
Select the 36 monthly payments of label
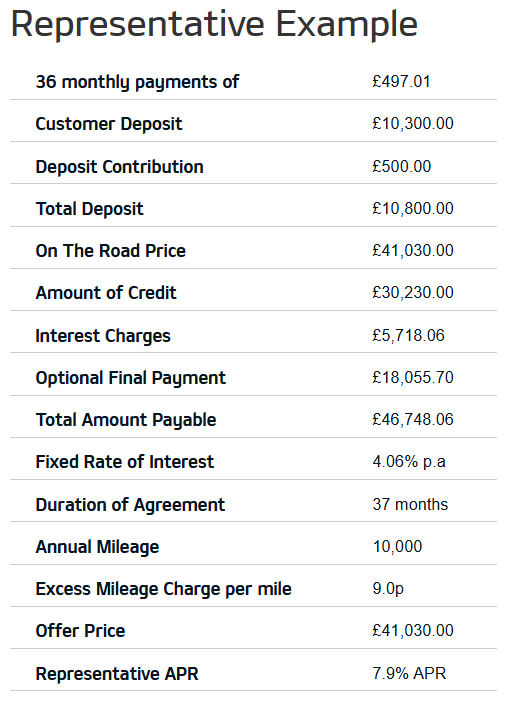[x=137, y=82]
